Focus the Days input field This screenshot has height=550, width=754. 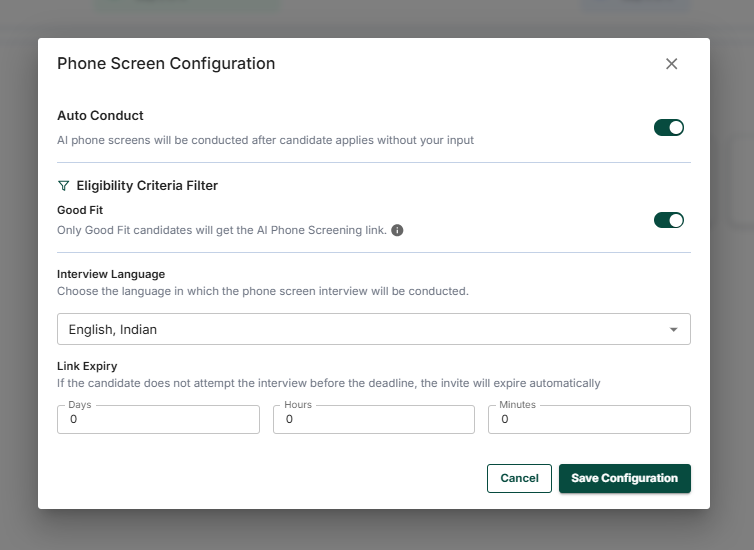(159, 420)
